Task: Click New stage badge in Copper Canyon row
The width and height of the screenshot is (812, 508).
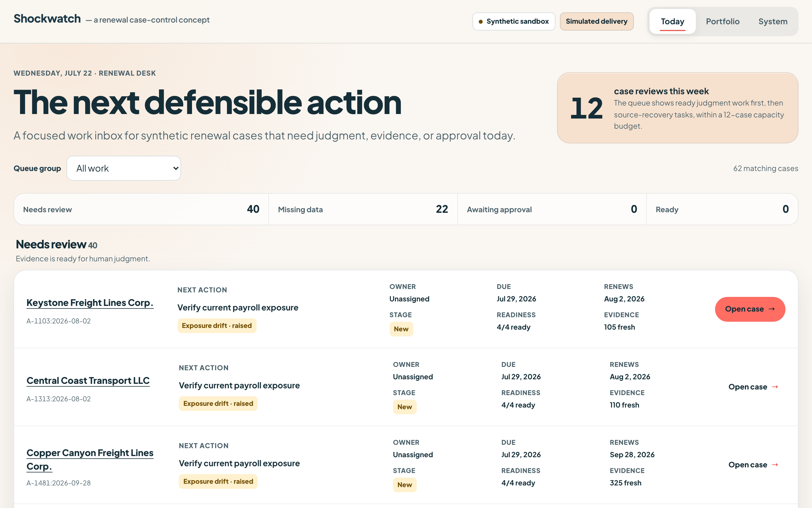Action: click(x=405, y=485)
